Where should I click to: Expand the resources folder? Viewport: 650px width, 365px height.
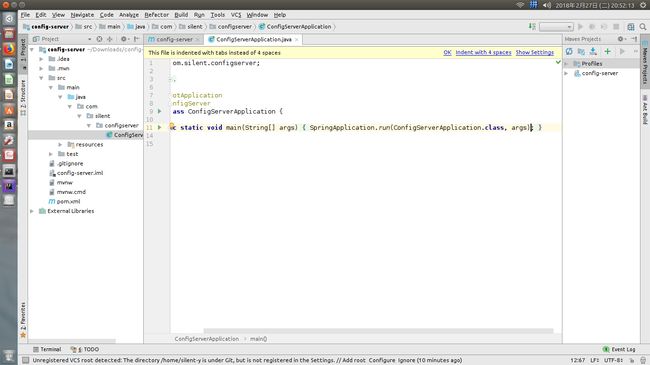[x=60, y=144]
